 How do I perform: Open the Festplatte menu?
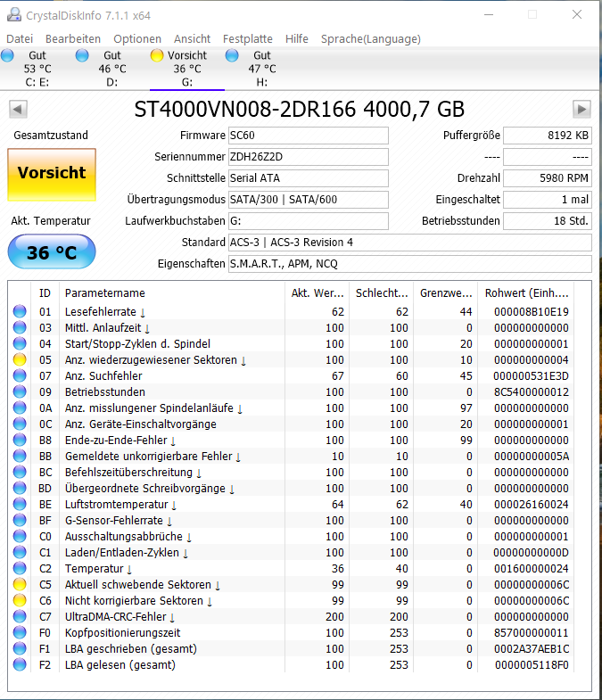click(x=248, y=39)
